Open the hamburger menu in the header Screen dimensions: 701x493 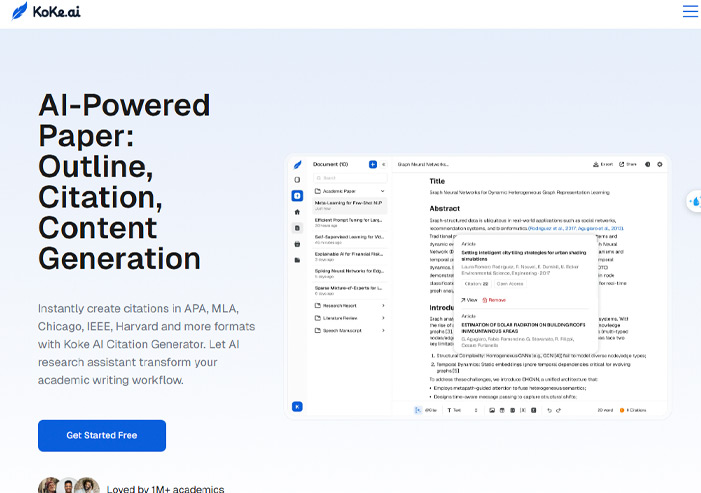[690, 11]
